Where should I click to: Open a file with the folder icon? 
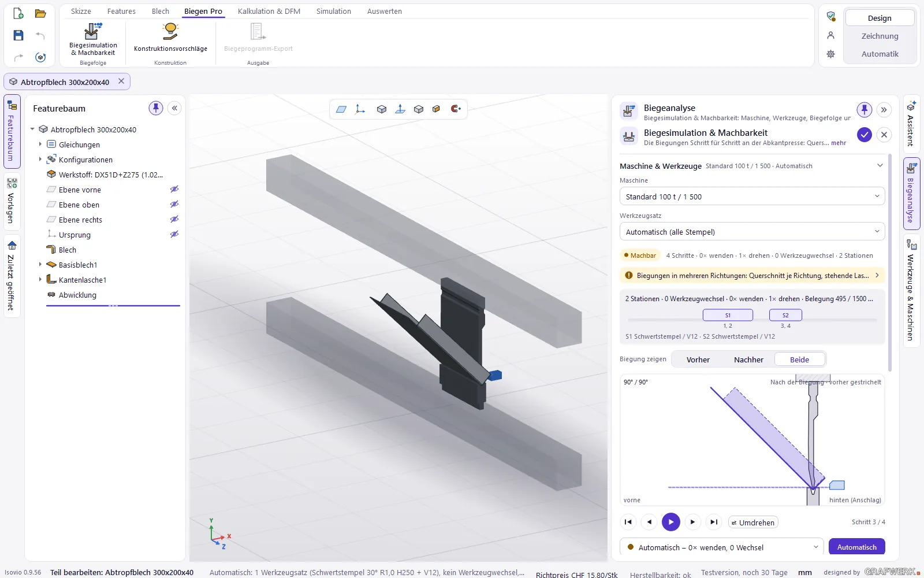[x=40, y=13]
